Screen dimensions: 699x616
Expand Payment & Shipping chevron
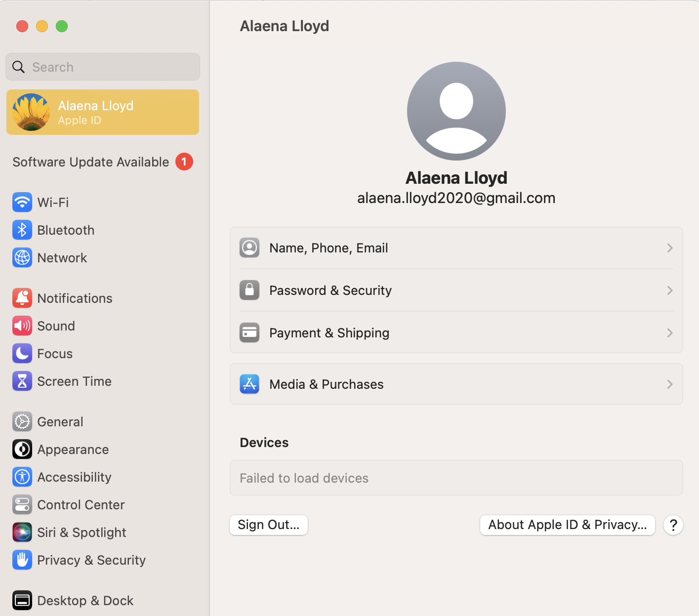670,333
